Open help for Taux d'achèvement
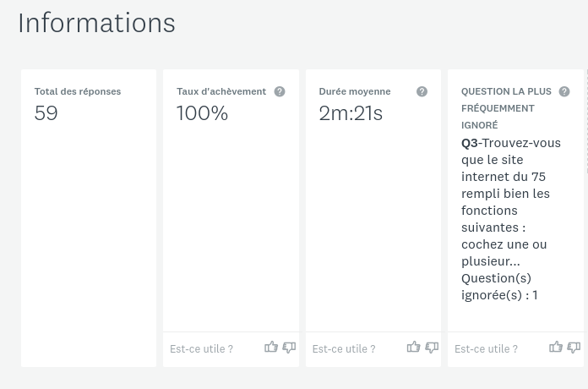The width and height of the screenshot is (588, 389). pyautogui.click(x=280, y=91)
